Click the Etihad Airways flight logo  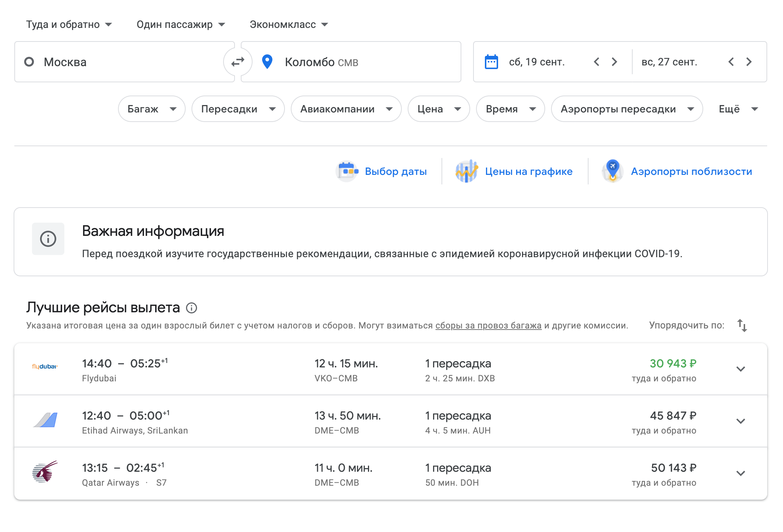tap(45, 420)
